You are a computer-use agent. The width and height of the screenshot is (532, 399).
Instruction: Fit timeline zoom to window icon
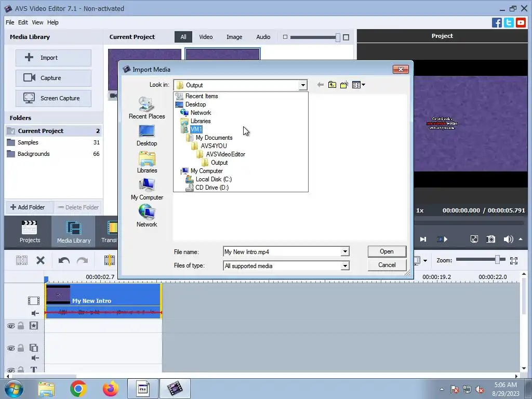[x=514, y=261]
